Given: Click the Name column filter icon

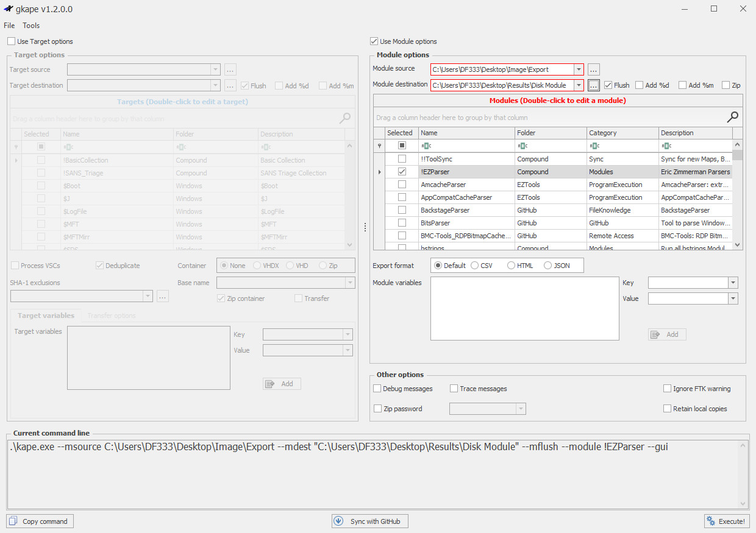Looking at the screenshot, I should point(426,146).
